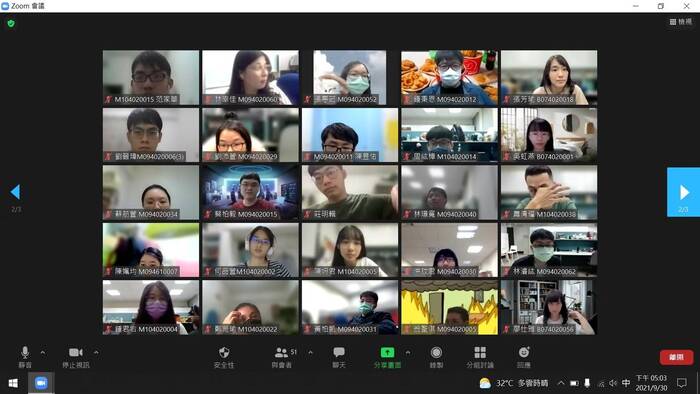
Task: Open the network tray icon
Action: coord(601,383)
